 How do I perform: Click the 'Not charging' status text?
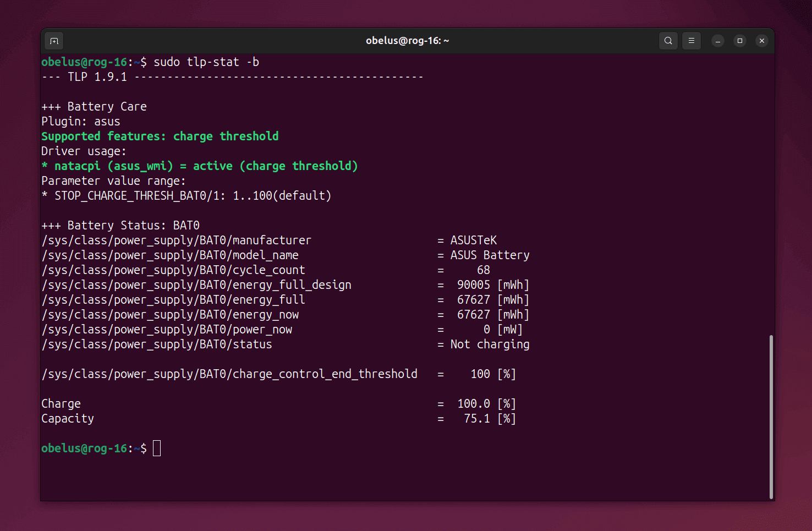pyautogui.click(x=490, y=344)
